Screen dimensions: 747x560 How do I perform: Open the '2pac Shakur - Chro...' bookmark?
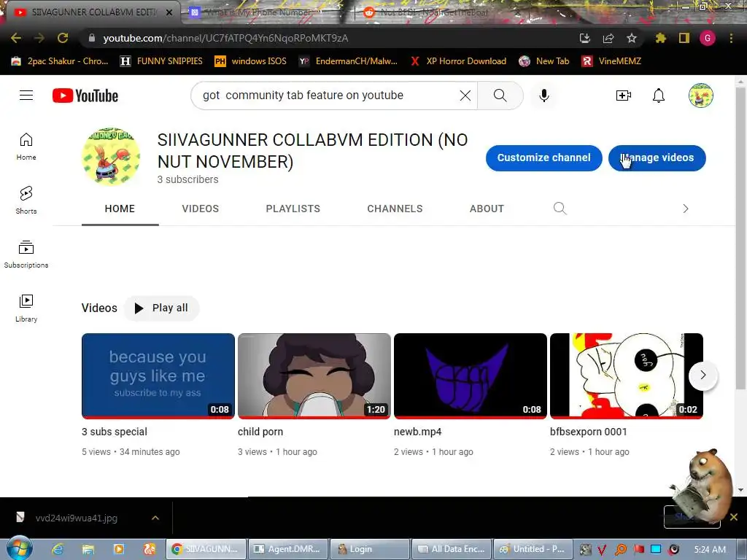tap(60, 61)
